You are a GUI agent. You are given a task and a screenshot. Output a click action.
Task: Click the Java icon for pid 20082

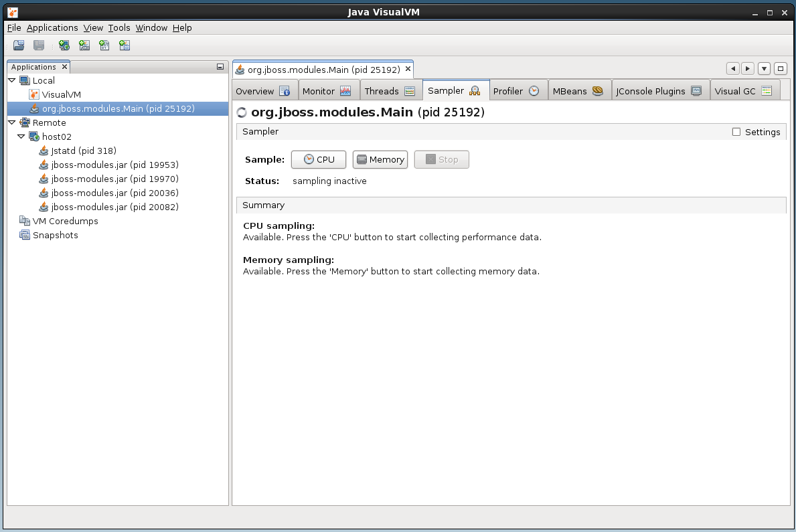pyautogui.click(x=44, y=207)
